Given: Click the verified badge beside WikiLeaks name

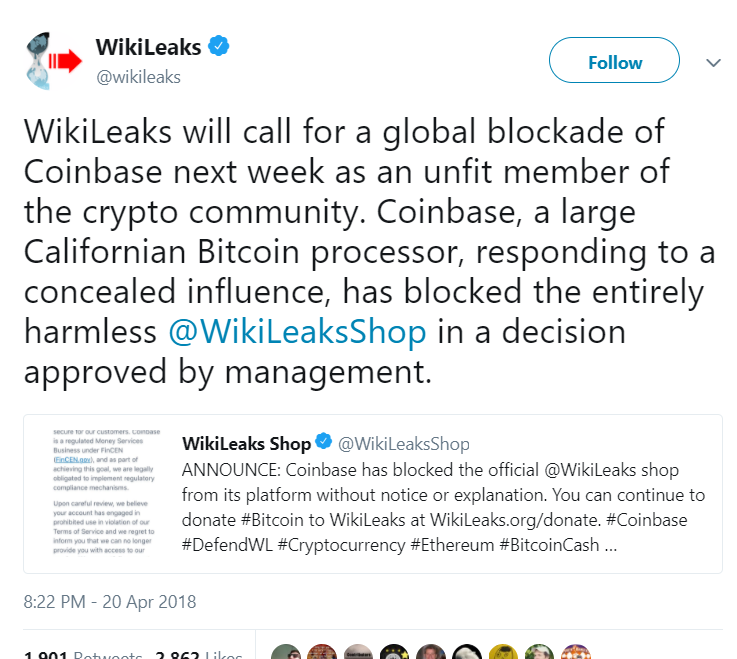Looking at the screenshot, I should (219, 46).
